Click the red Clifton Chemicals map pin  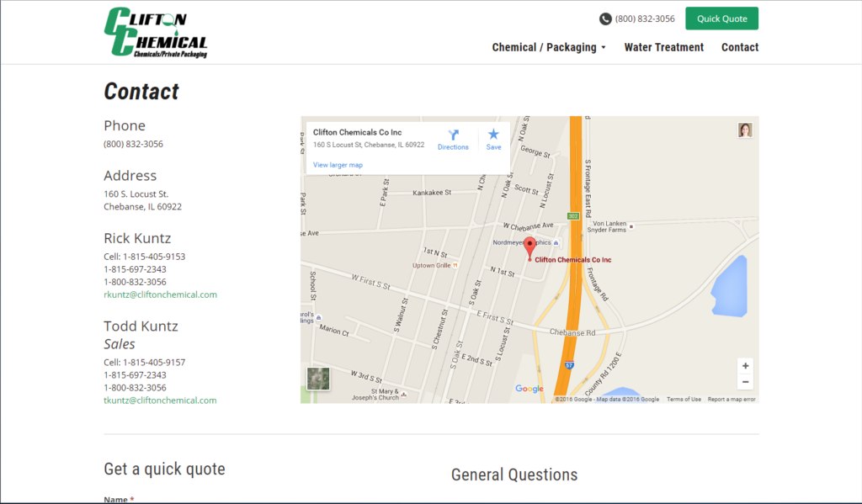pyautogui.click(x=529, y=248)
